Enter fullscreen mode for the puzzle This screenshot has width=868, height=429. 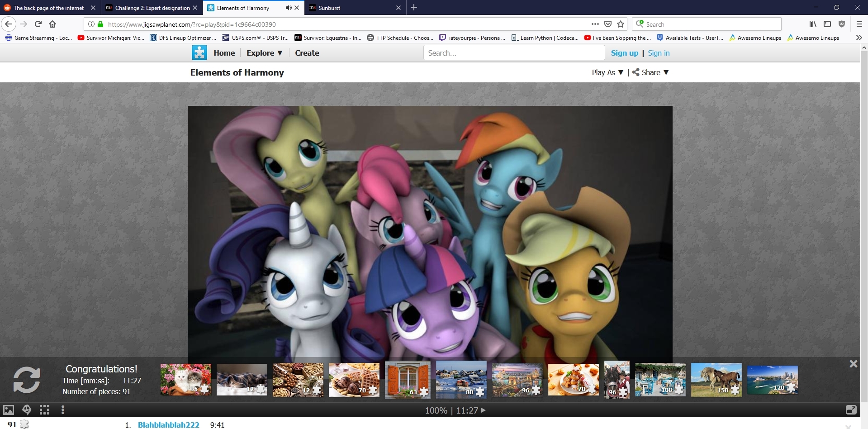(851, 410)
